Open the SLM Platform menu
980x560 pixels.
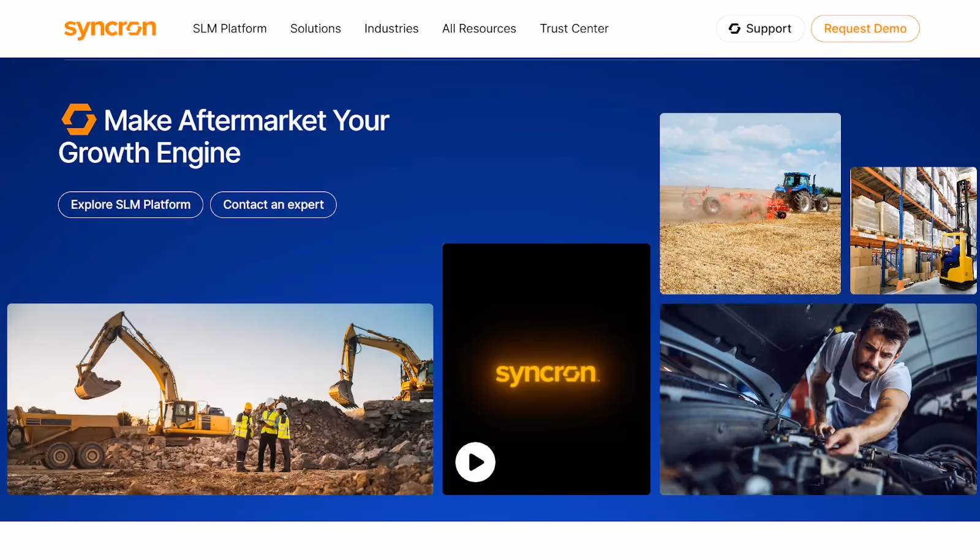click(230, 29)
